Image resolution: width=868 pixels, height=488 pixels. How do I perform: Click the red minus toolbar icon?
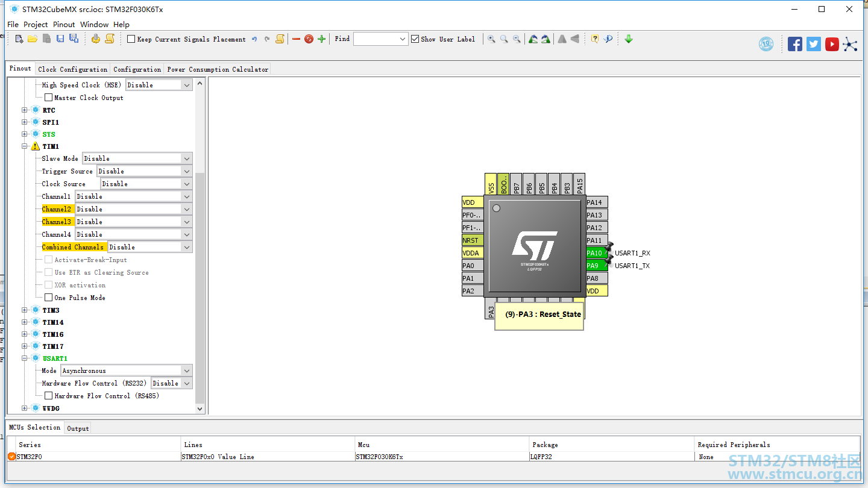296,39
